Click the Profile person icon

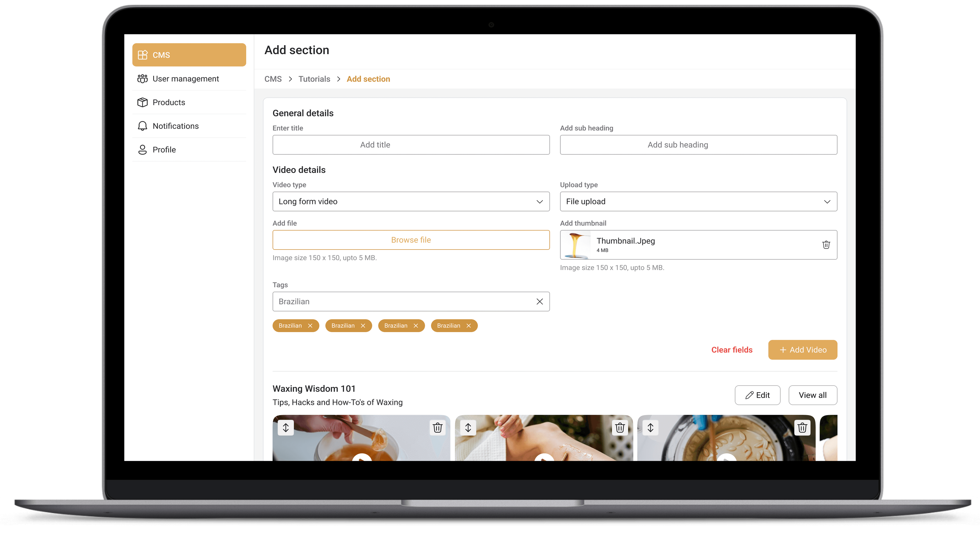pos(142,149)
